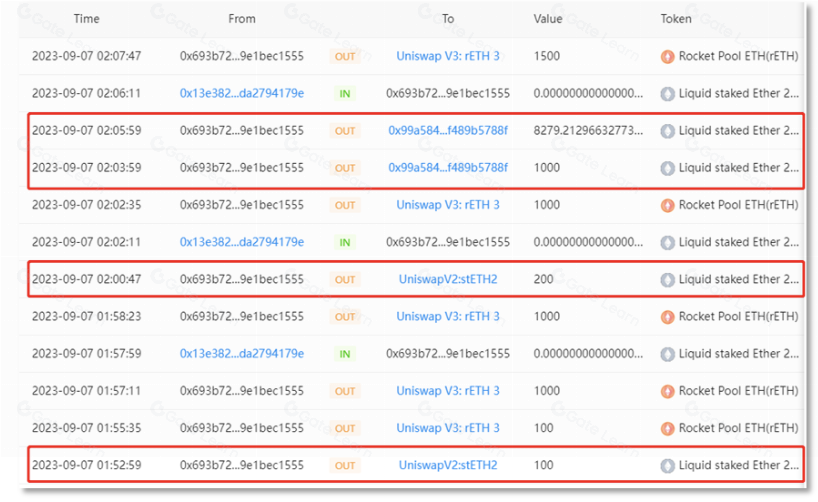Click the staked Ether icon in the 01:57:59 row

pyautogui.click(x=667, y=354)
